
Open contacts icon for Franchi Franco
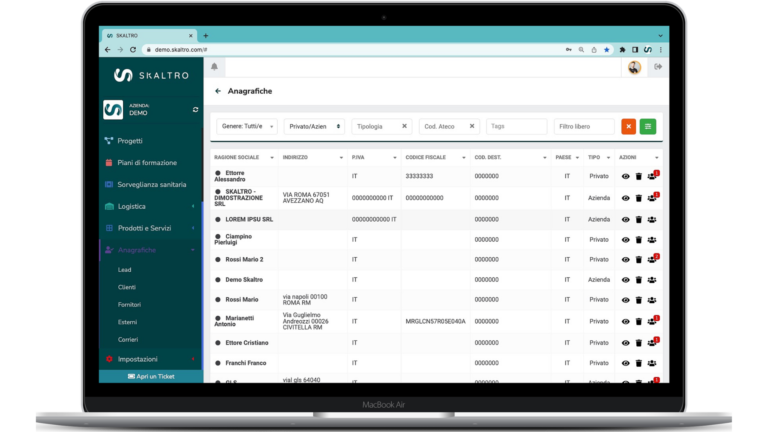click(652, 363)
